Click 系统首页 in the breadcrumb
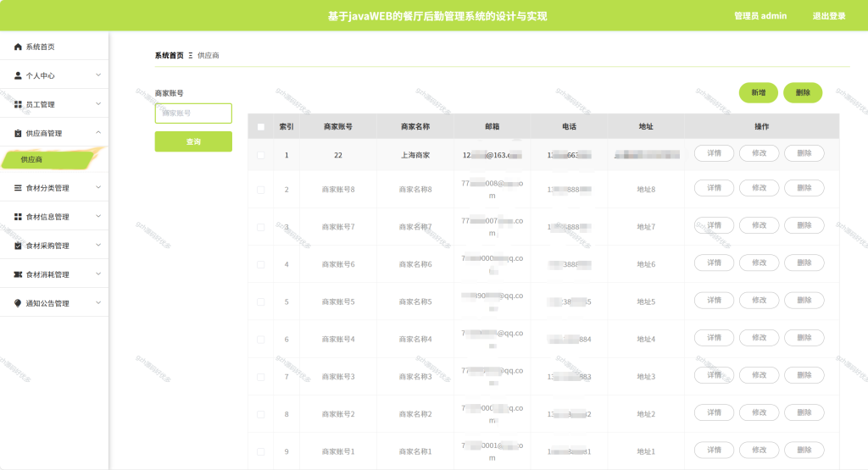 [x=169, y=55]
